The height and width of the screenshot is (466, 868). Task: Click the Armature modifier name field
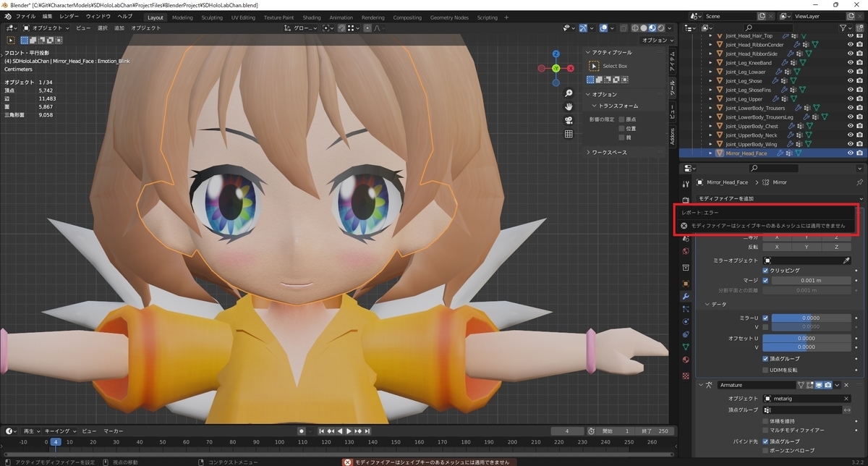coord(757,385)
